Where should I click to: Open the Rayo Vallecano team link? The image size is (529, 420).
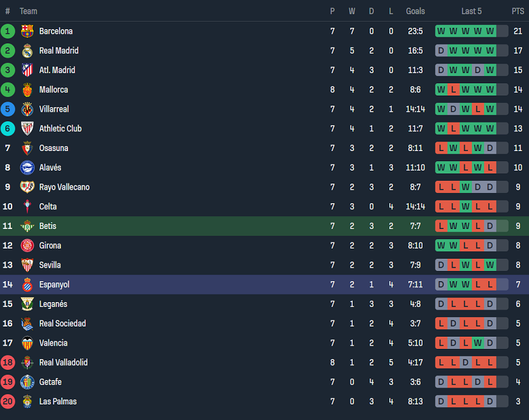coord(64,187)
